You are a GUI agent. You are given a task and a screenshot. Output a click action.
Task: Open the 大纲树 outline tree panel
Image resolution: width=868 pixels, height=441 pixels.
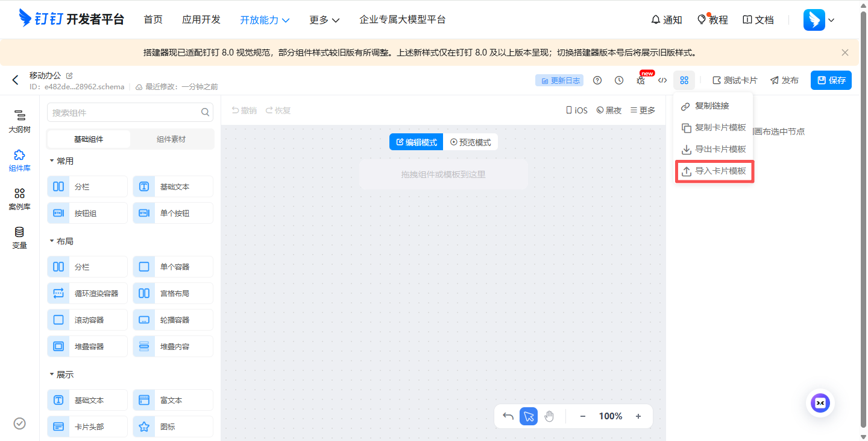(19, 121)
